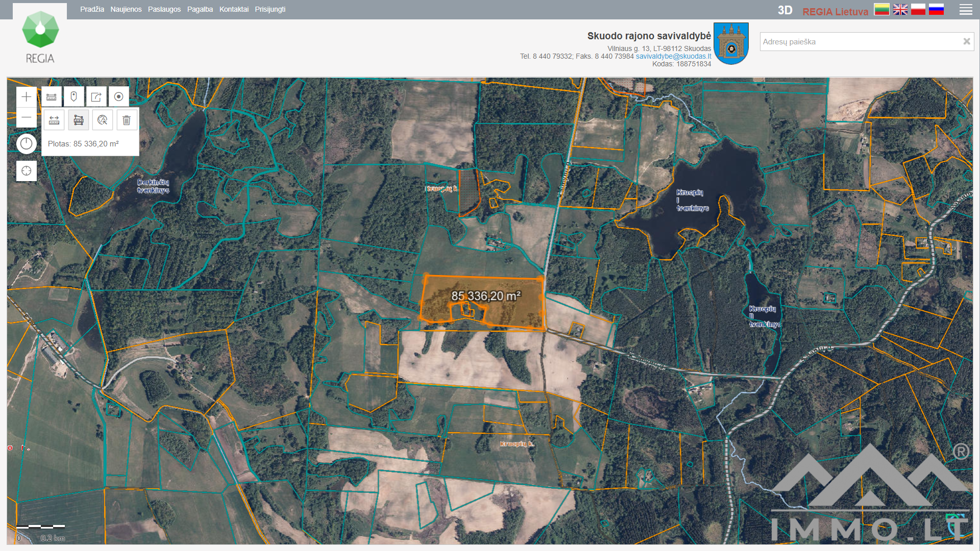Click the Skuodo rajono savivaldybė heading

point(649,36)
